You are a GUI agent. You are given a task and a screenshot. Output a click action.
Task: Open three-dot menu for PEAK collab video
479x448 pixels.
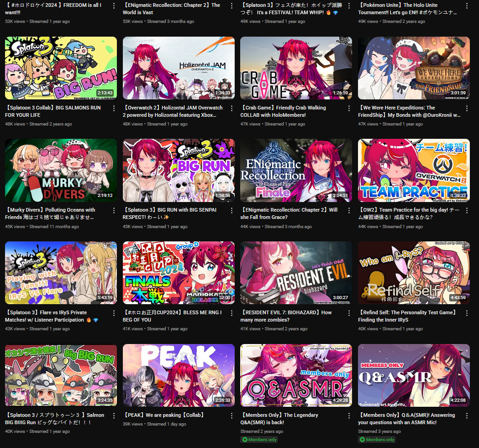(231, 415)
